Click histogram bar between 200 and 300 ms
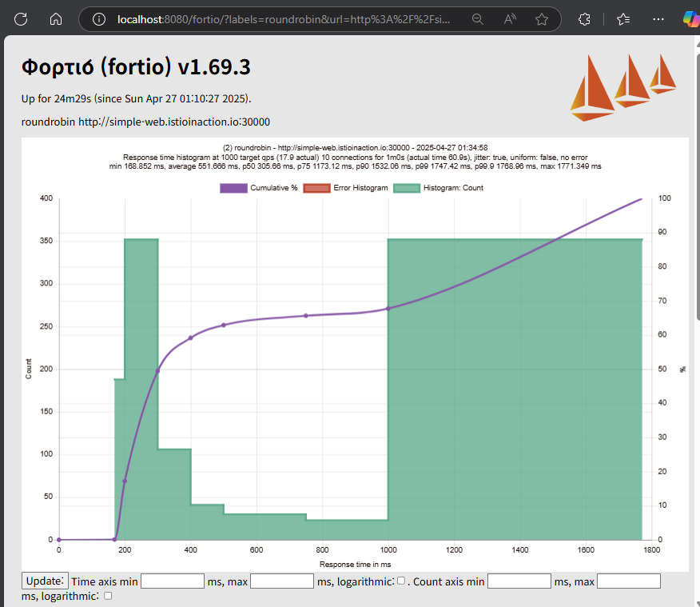 pos(141,389)
